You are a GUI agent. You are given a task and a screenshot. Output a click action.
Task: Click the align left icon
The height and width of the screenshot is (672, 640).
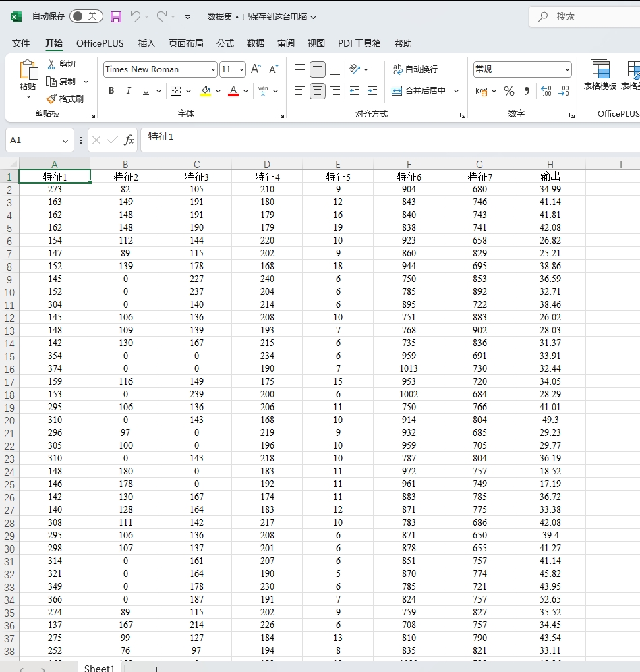coord(300,91)
